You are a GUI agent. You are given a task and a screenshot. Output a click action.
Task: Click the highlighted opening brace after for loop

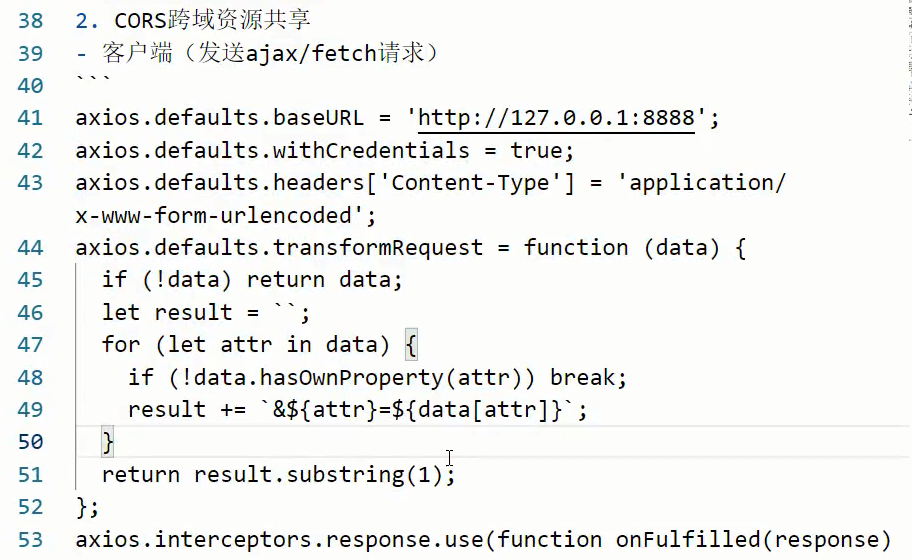[x=411, y=345]
